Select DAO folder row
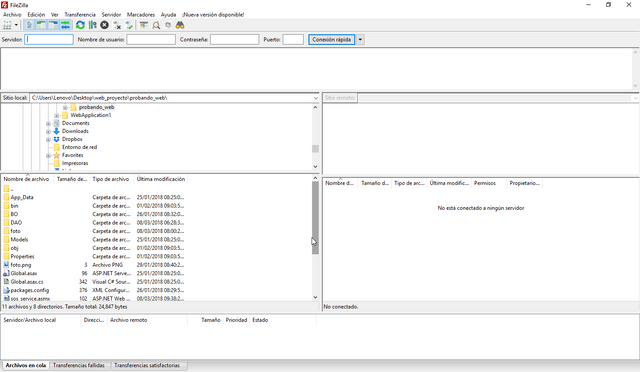This screenshot has height=372, width=640. coord(94,223)
